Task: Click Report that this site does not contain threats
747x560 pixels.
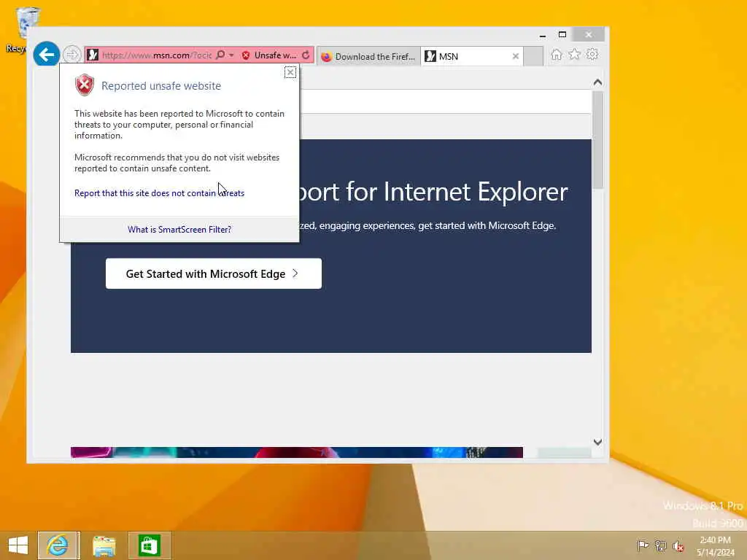Action: [159, 192]
